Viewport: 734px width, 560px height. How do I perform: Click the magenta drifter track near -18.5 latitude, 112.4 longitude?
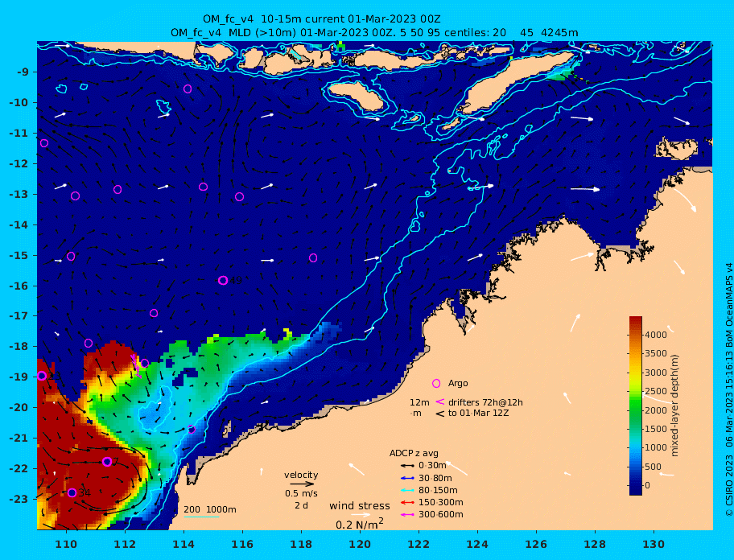[136, 366]
